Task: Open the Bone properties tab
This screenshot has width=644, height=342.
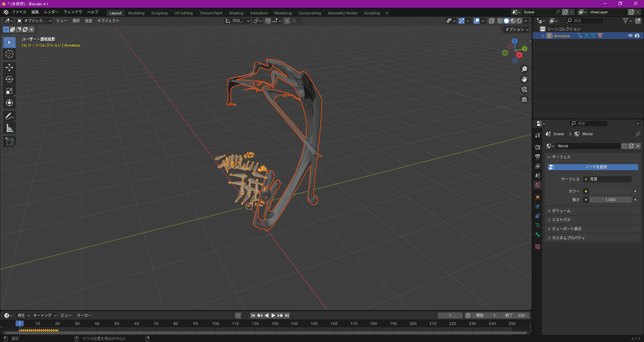Action: coord(538,235)
